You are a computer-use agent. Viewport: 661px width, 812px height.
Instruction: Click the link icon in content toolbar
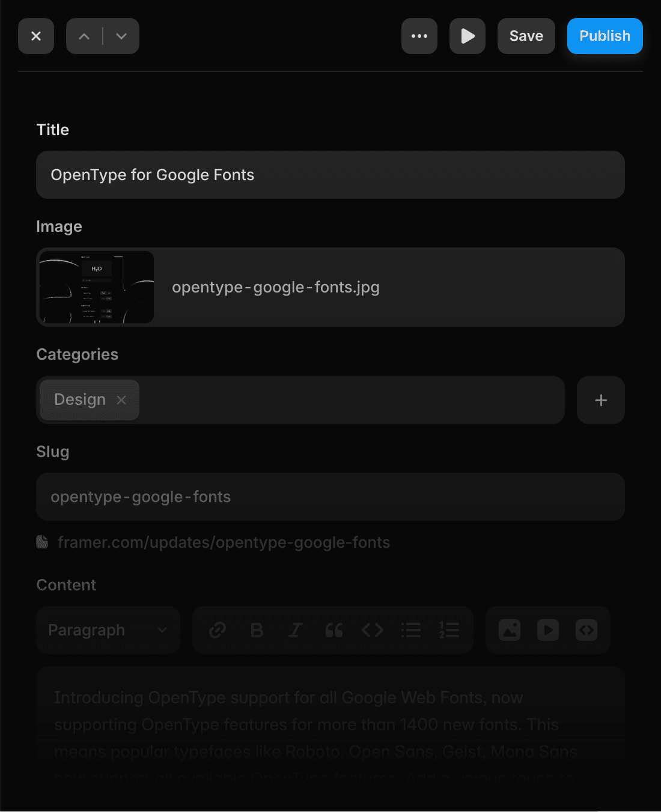[x=218, y=630]
